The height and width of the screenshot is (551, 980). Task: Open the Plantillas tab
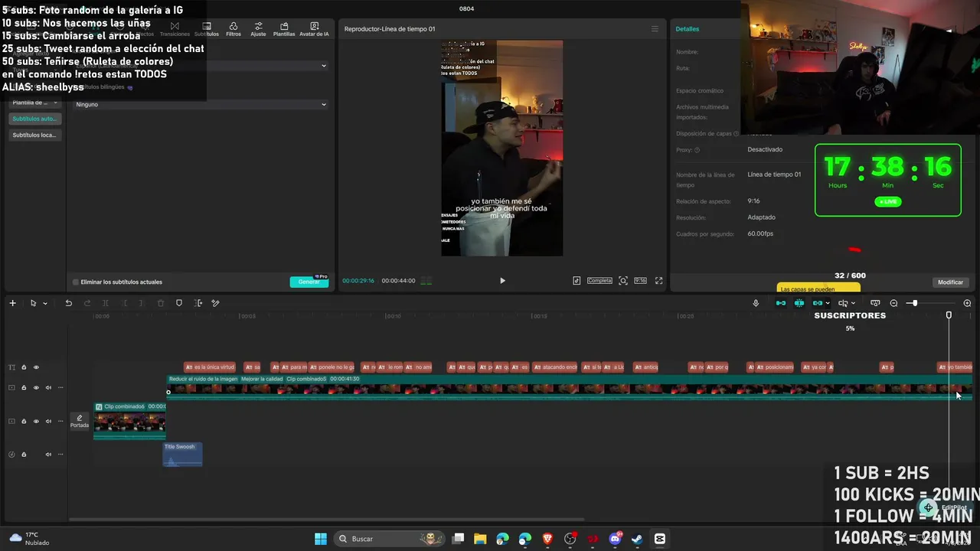point(284,30)
